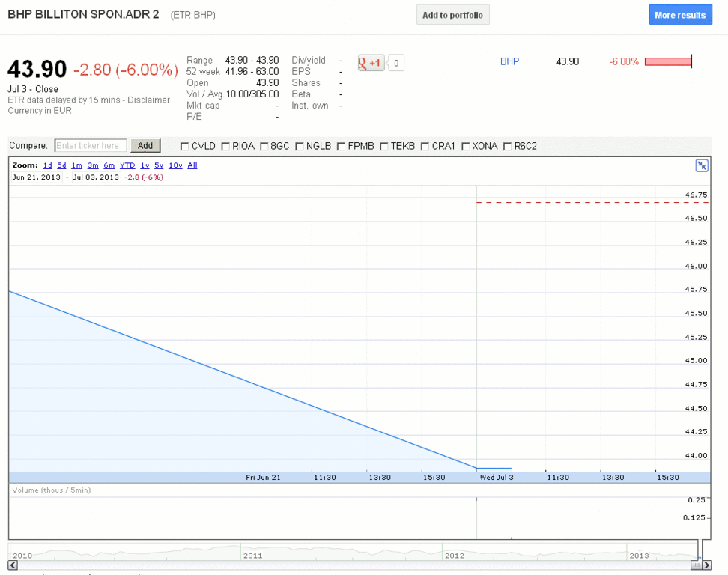Check the RIOA compare box
The width and height of the screenshot is (728, 575).
coord(225,147)
